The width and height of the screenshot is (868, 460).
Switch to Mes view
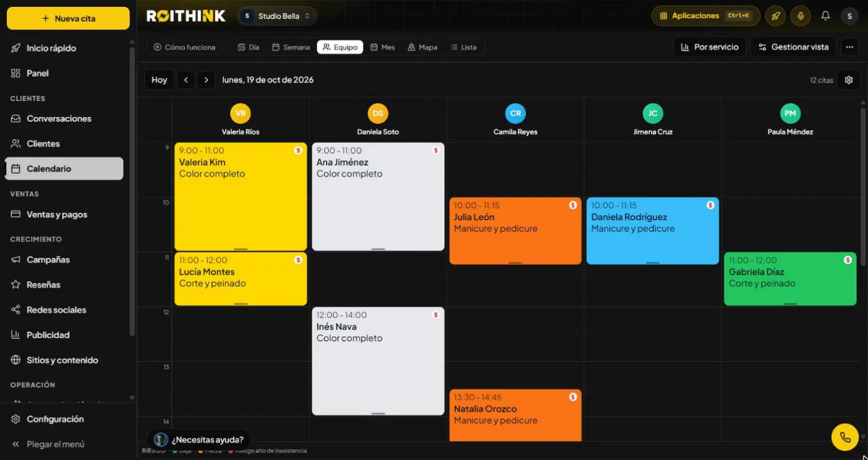[x=382, y=47]
